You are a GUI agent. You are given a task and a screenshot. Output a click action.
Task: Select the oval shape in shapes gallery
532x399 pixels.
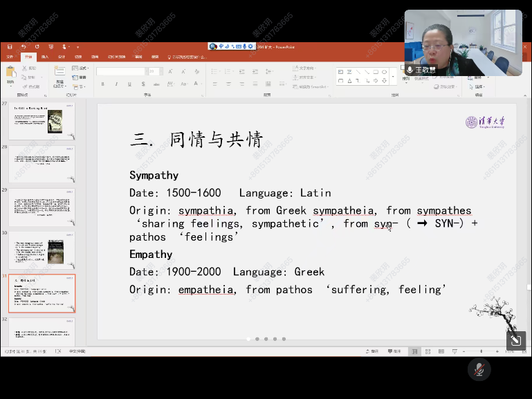[x=384, y=72]
